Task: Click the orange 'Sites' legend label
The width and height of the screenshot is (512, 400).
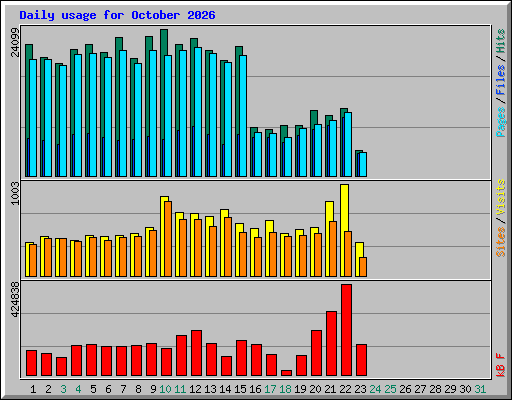Action: click(501, 242)
